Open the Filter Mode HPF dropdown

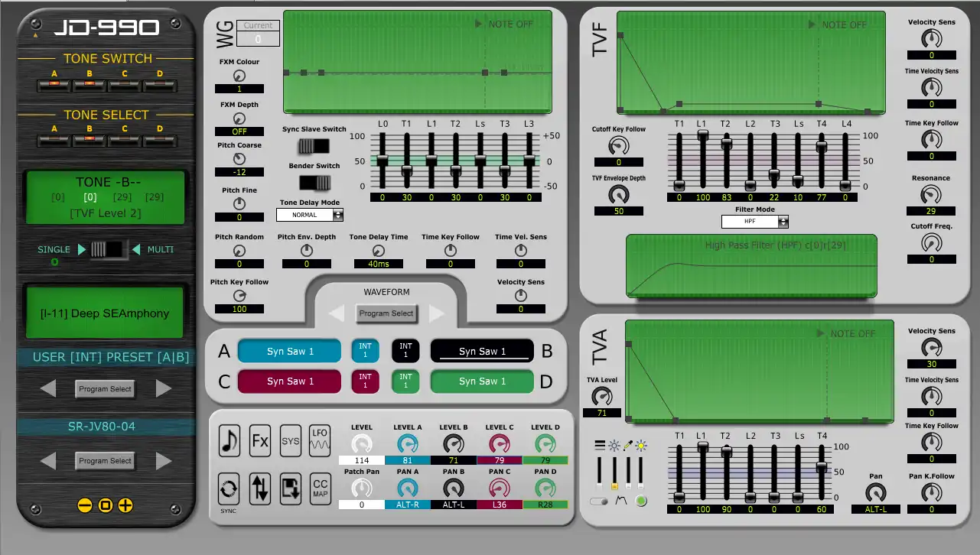point(755,222)
